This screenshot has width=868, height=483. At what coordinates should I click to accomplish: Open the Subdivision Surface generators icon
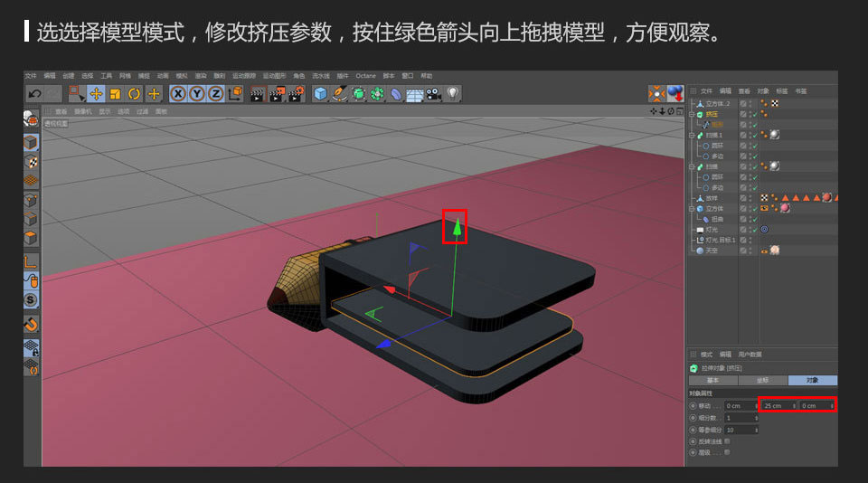point(359,94)
